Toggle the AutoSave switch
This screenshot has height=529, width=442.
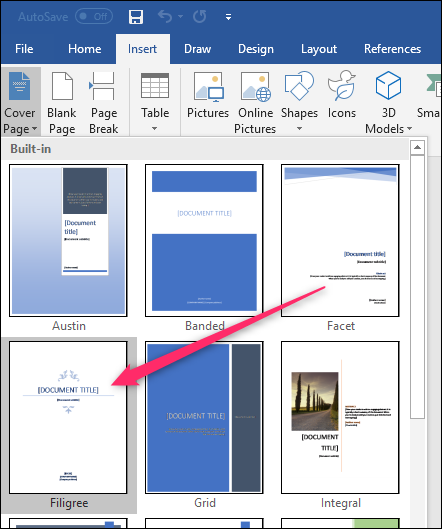click(x=93, y=16)
